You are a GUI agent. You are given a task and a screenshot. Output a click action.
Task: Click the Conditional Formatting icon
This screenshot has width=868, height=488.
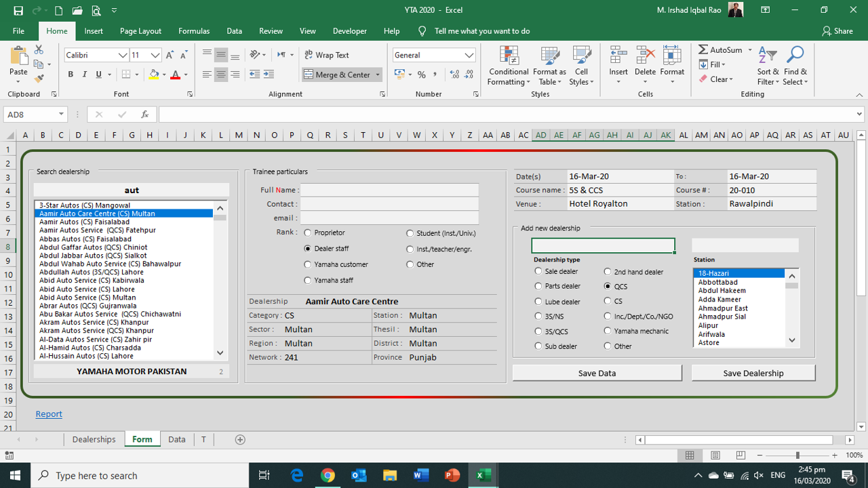point(509,57)
